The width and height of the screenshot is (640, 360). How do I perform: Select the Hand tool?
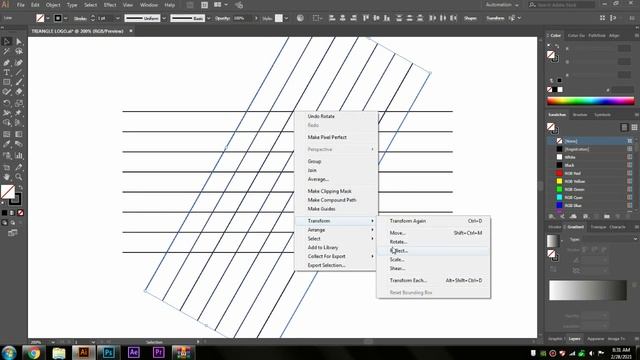7,177
